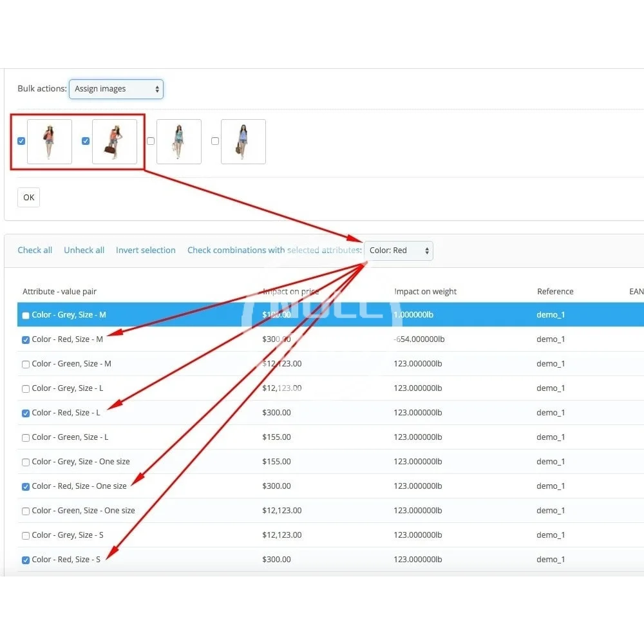Check the Color - Green, Size - L checkbox
This screenshot has height=644, width=644.
click(x=26, y=438)
